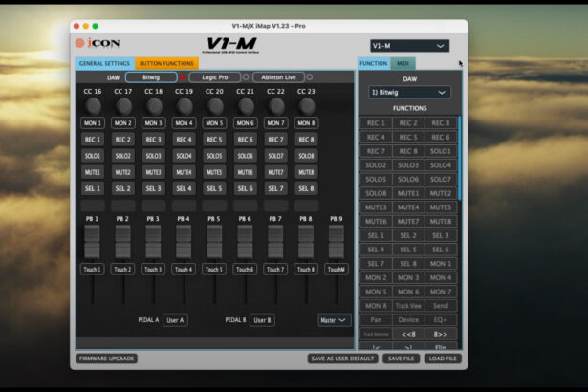Image resolution: width=588 pixels, height=392 pixels.
Task: Click the PB 7 fader
Action: [x=275, y=242]
